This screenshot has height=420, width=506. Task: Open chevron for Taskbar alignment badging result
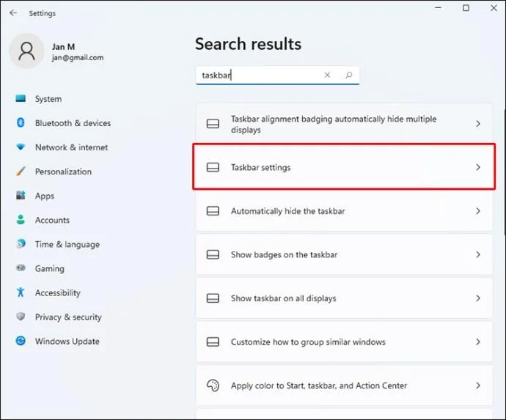(x=478, y=124)
